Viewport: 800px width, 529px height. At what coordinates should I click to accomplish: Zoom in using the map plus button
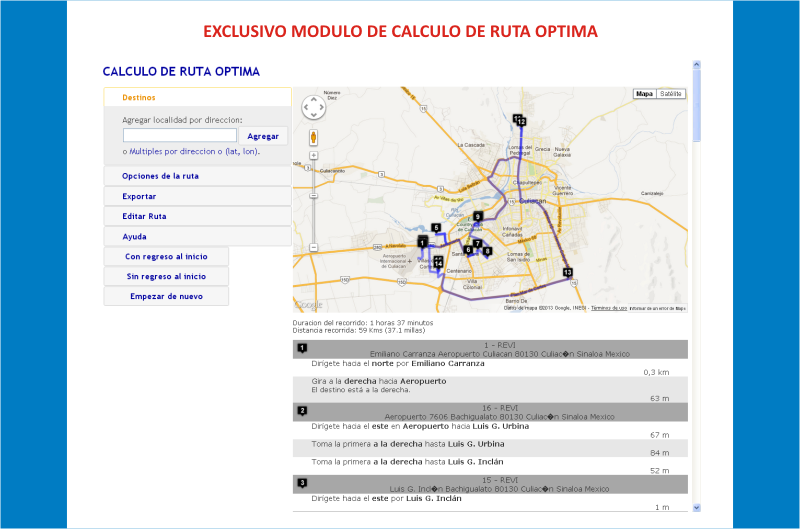(x=314, y=155)
